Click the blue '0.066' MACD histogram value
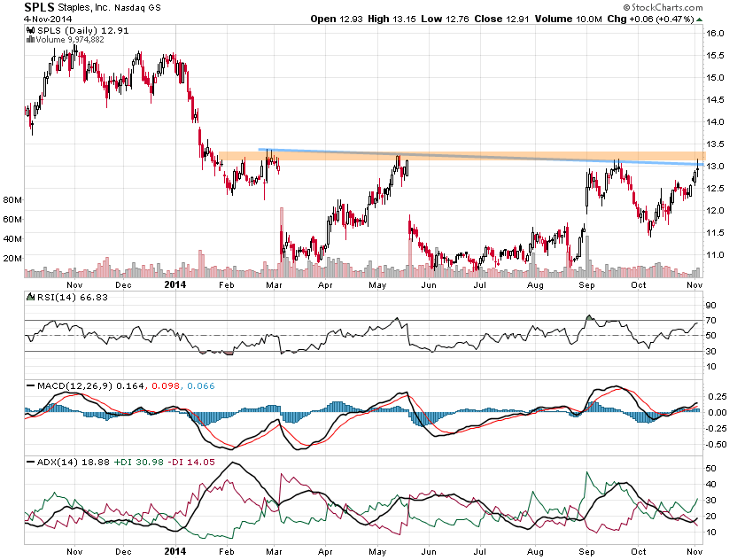The height and width of the screenshot is (560, 737). [x=201, y=386]
